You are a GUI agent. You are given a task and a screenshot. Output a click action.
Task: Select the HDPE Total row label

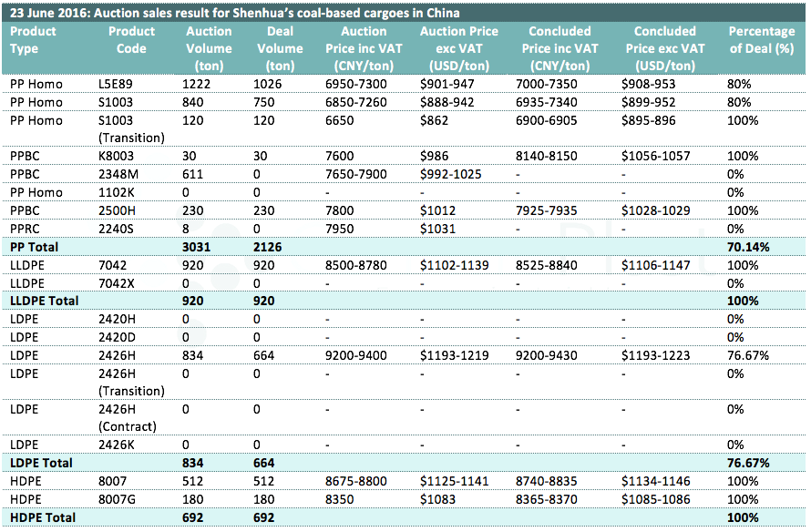41,517
